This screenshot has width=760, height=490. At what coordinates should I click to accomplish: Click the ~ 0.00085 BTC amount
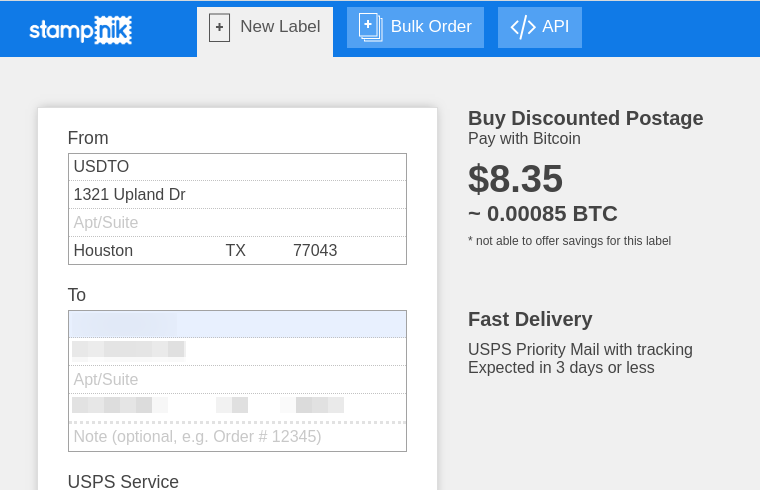pyautogui.click(x=543, y=214)
